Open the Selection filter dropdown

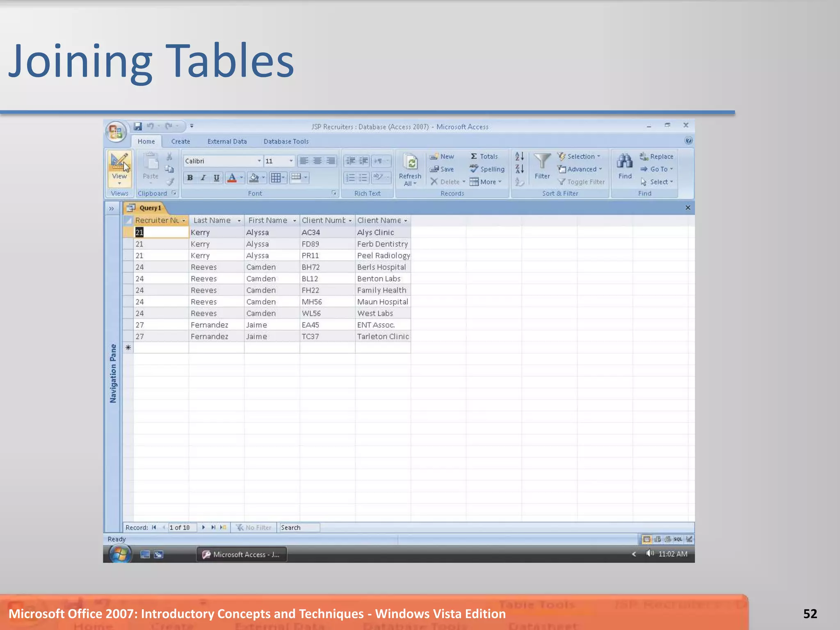coord(579,156)
